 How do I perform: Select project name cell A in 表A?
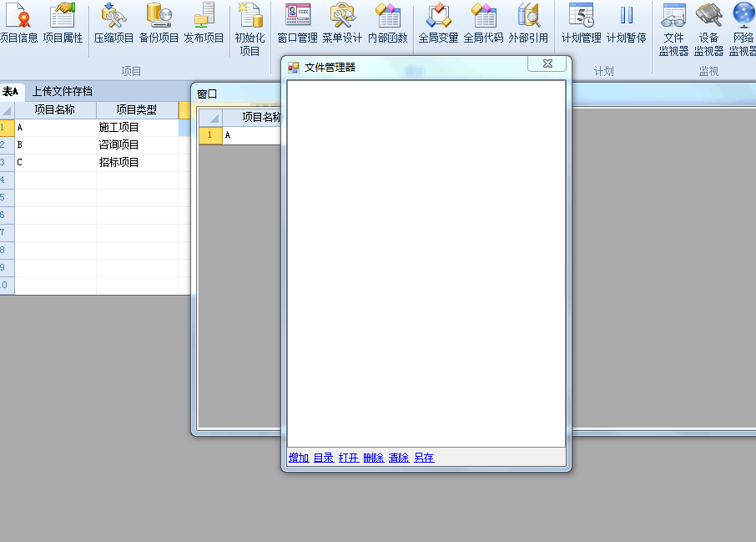pos(55,128)
